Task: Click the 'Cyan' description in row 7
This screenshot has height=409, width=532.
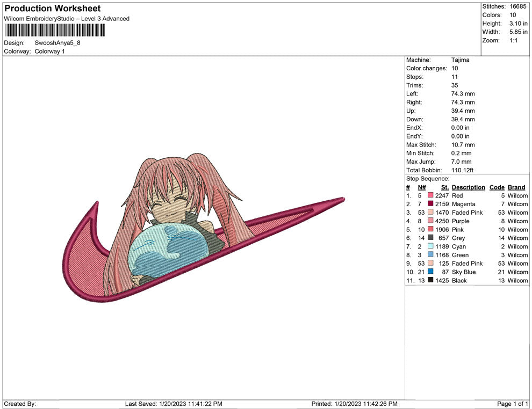Action: pyautogui.click(x=459, y=246)
